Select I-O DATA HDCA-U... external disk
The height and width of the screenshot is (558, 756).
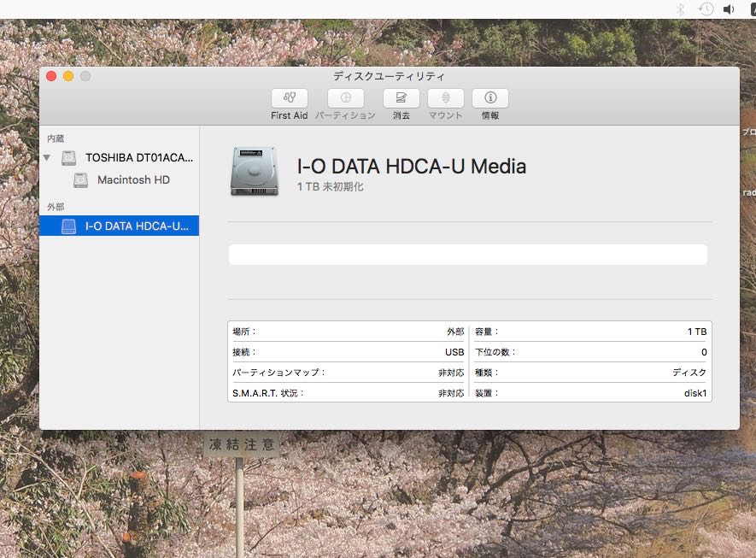tap(119, 226)
